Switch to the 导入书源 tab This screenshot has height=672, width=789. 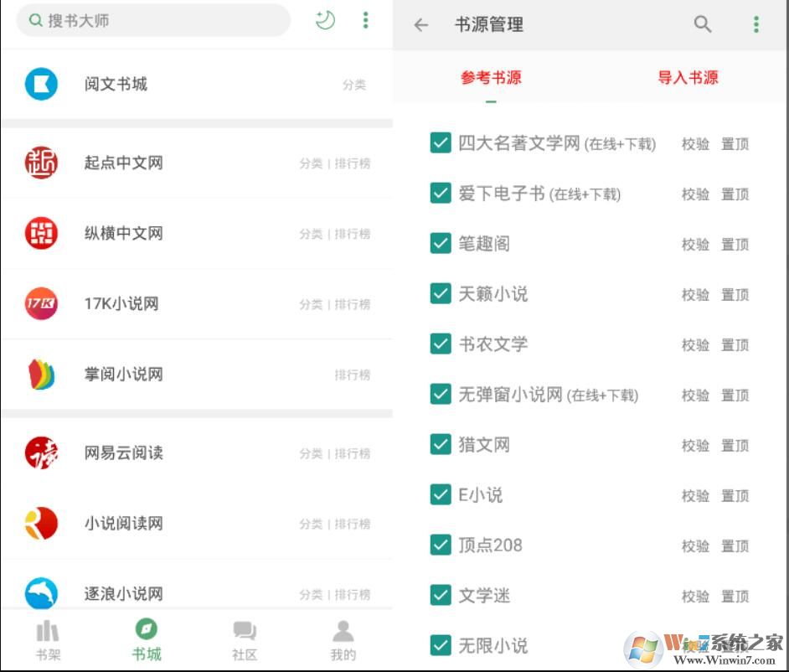point(687,78)
